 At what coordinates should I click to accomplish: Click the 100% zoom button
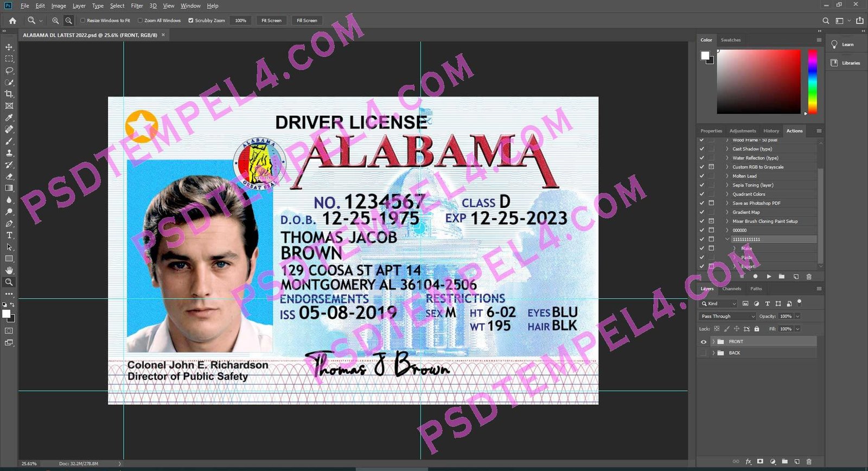click(240, 21)
